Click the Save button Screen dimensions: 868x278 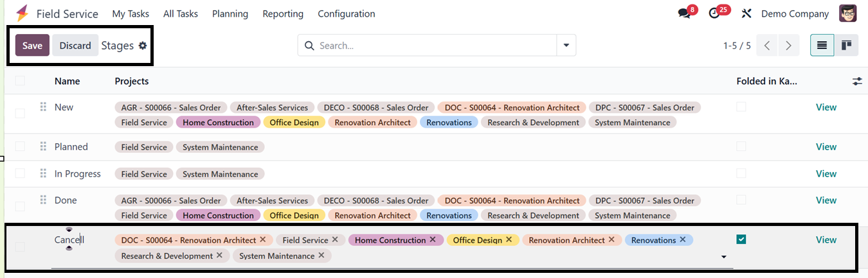coord(32,46)
